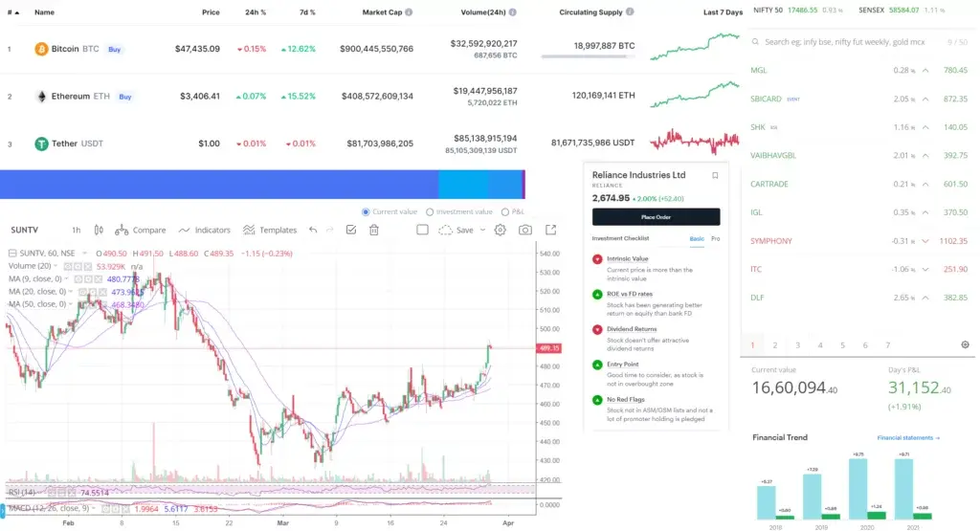Open the 1h timeframe selector
The width and height of the screenshot is (980, 531).
pos(76,230)
